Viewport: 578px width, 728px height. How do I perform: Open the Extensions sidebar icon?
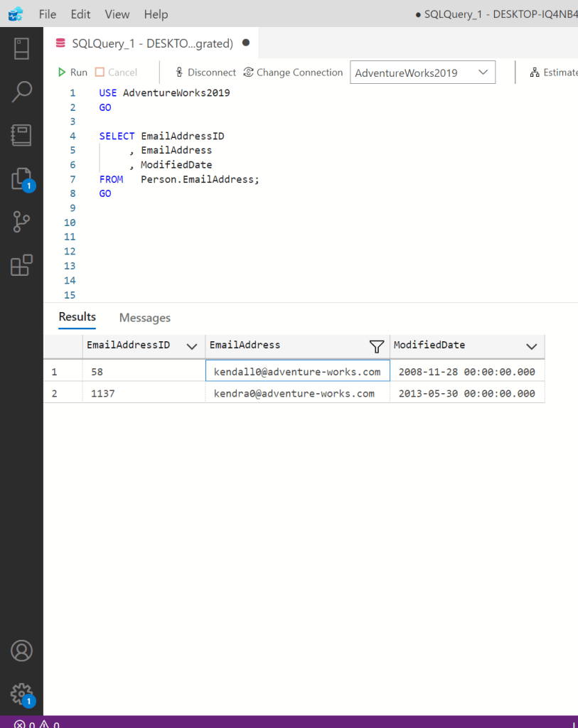[21, 265]
